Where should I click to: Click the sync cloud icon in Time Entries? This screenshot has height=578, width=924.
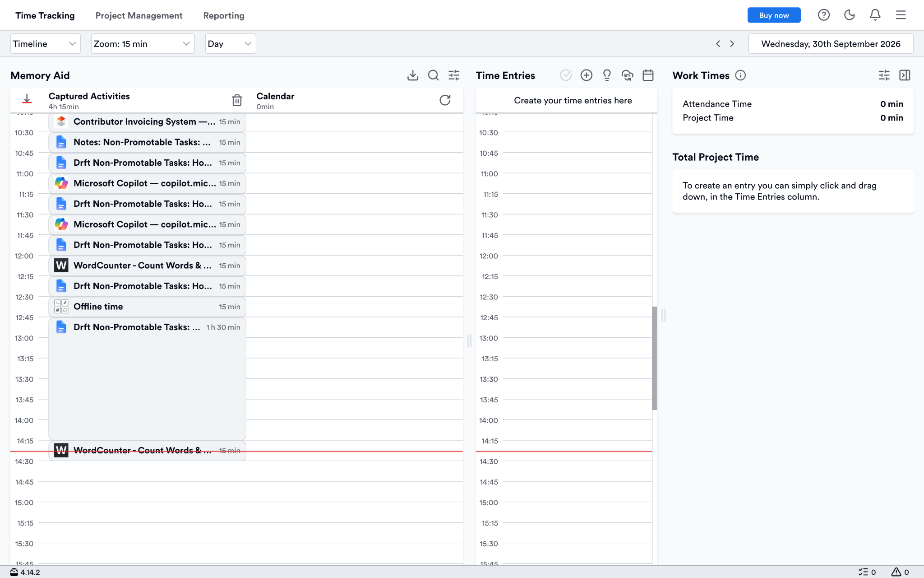click(x=627, y=75)
